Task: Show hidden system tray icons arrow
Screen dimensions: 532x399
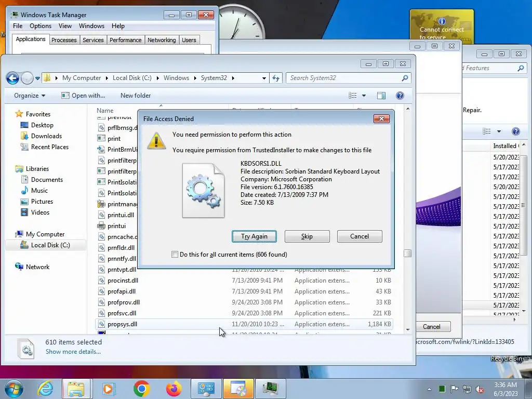Action: point(429,389)
